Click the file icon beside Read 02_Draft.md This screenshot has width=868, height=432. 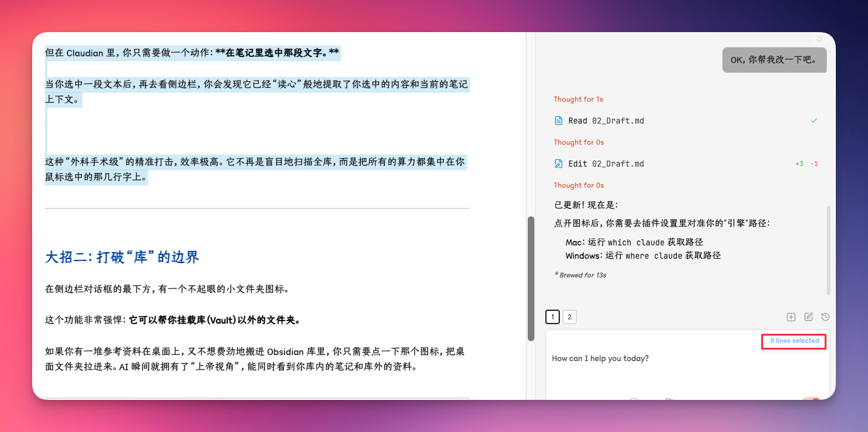tap(559, 120)
